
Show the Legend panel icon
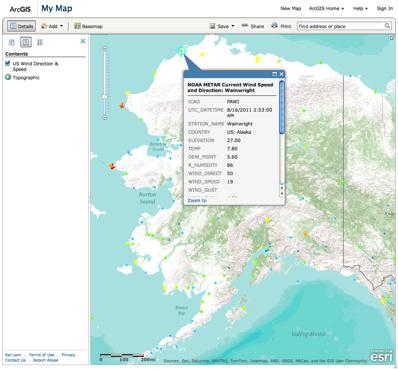click(x=40, y=42)
